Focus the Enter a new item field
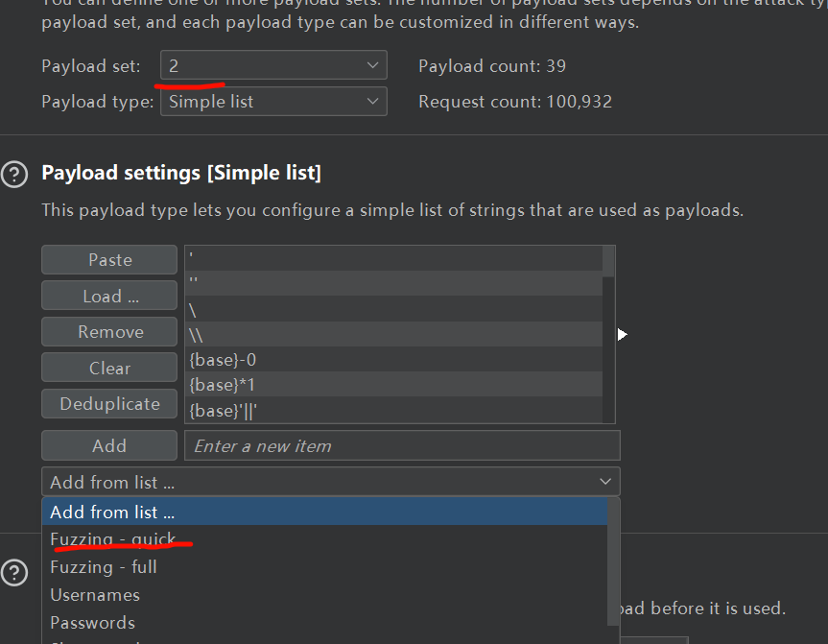The width and height of the screenshot is (828, 644). (x=402, y=446)
